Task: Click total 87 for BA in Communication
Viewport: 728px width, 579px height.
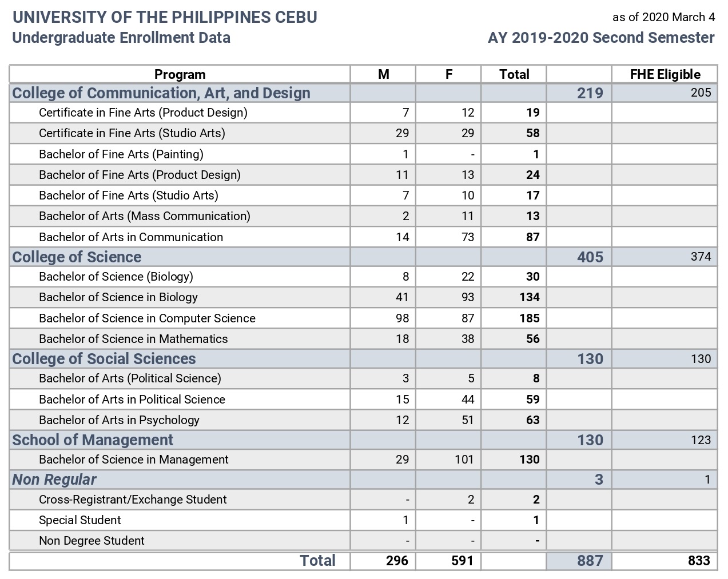Action: (x=532, y=237)
